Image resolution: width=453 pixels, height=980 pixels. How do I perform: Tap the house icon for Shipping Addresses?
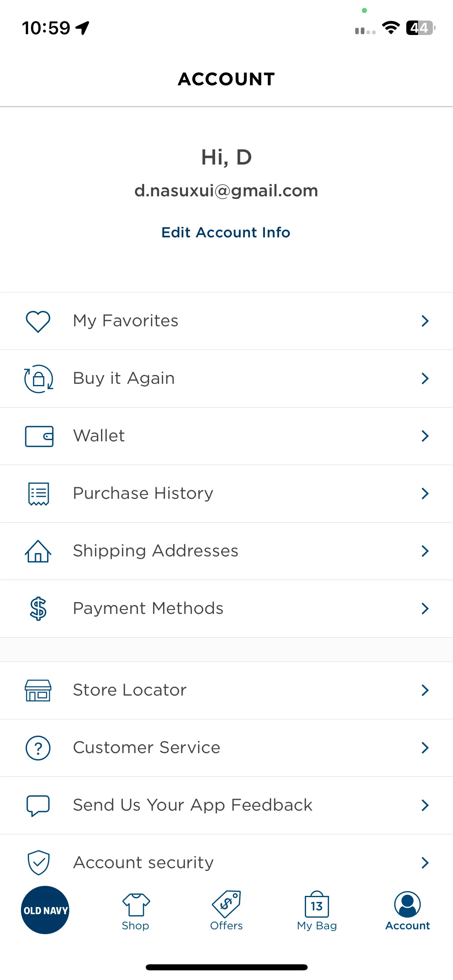pyautogui.click(x=38, y=551)
